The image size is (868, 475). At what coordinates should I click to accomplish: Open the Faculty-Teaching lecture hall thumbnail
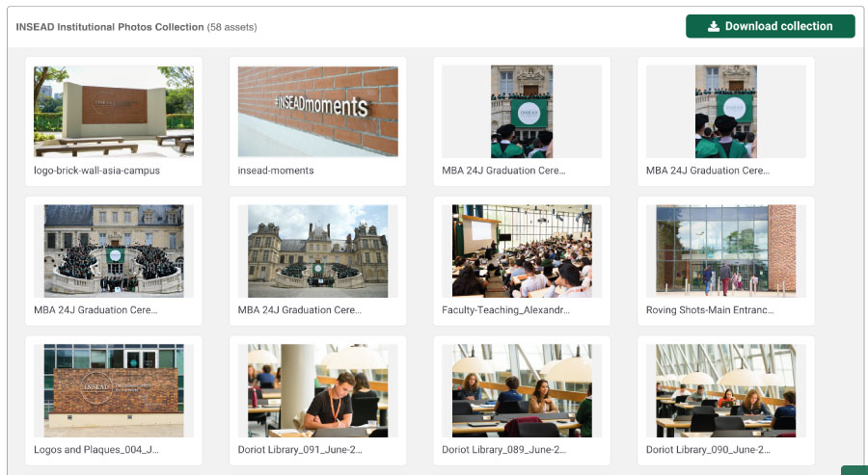pyautogui.click(x=522, y=251)
